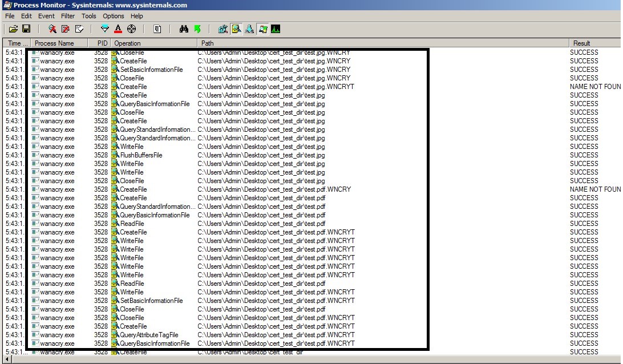Click the Result column header
623x364 pixels.
tap(595, 43)
